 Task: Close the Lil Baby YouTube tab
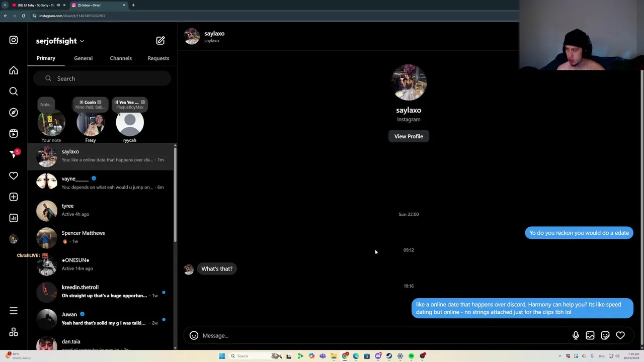(x=64, y=5)
